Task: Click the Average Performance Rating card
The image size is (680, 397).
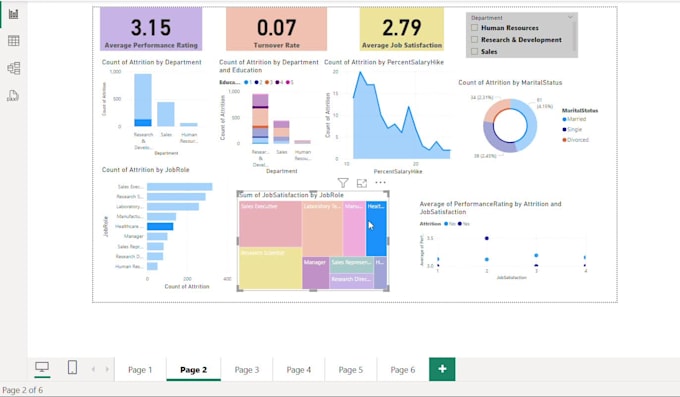Action: tap(151, 29)
